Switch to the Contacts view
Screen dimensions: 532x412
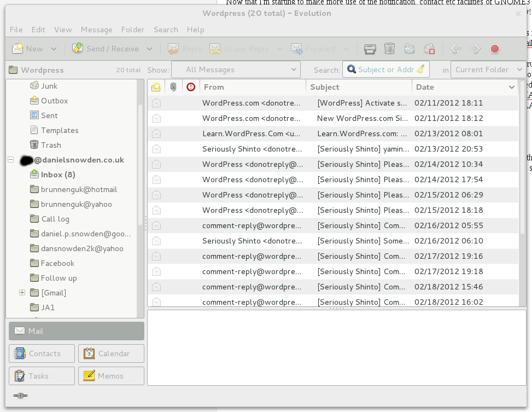[x=41, y=353]
